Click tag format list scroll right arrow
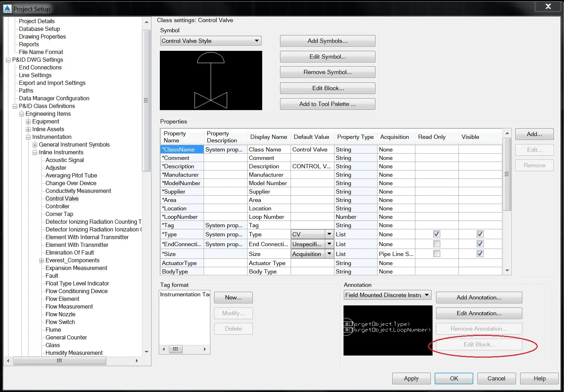Screen dimensions: 564x392 point(205,349)
